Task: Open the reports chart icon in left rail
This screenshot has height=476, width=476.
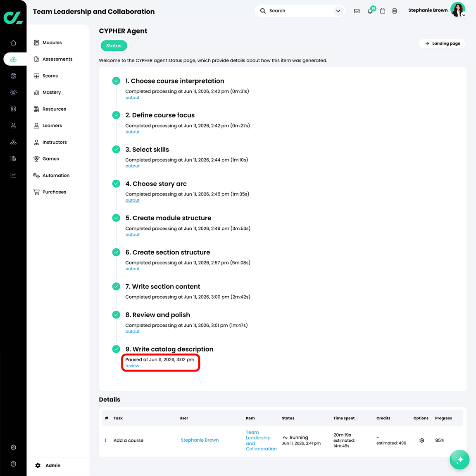Action: tap(13, 175)
